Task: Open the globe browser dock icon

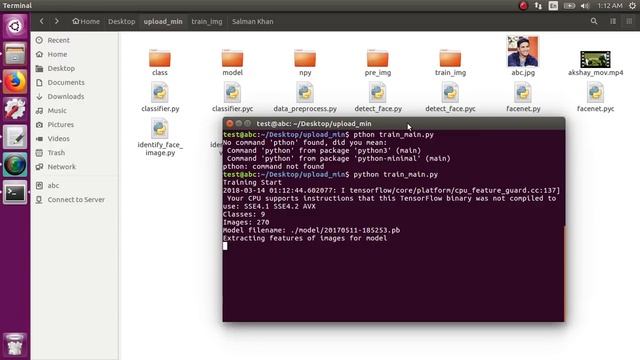Action: pos(15,164)
